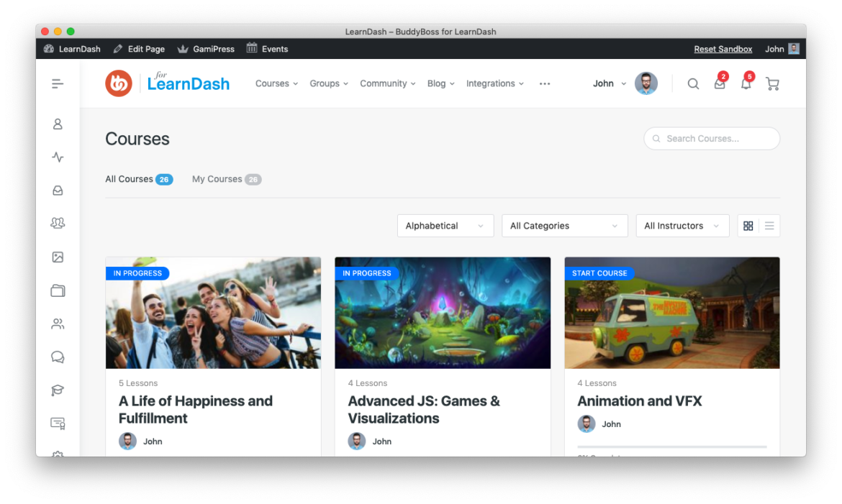Switch to grid view layout
Viewport: 842px width, 504px height.
point(748,226)
